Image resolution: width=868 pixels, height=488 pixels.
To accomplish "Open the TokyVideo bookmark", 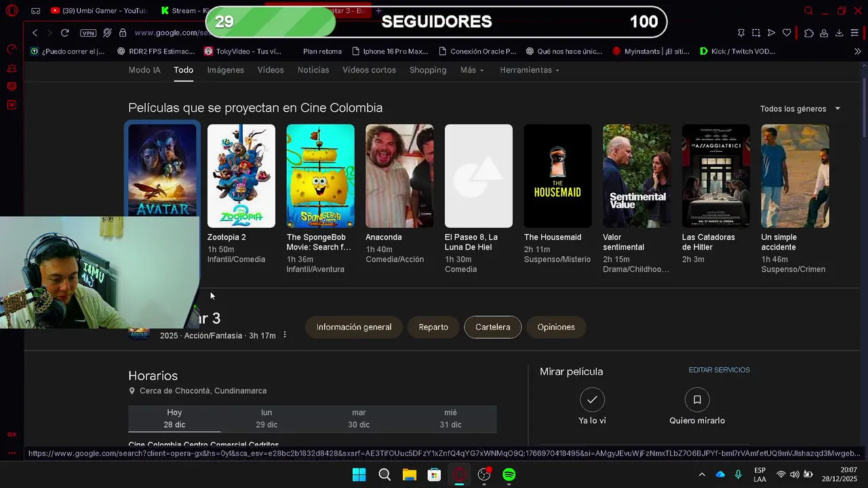I will tap(243, 52).
